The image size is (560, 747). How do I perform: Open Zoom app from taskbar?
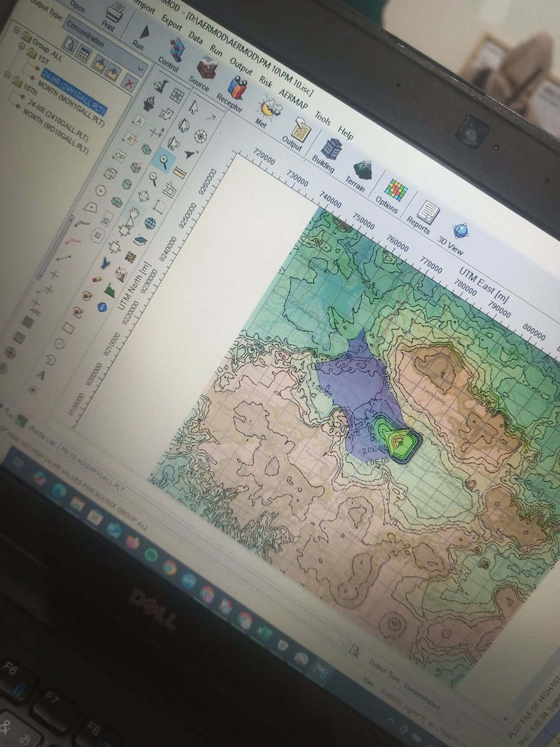[x=189, y=580]
